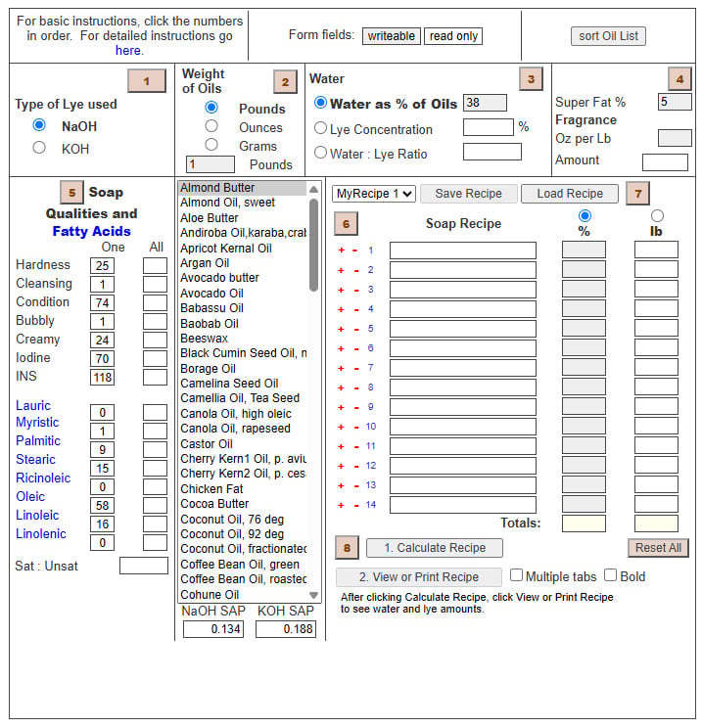Click the water percent of oils field
The image size is (702, 728).
coord(485,103)
